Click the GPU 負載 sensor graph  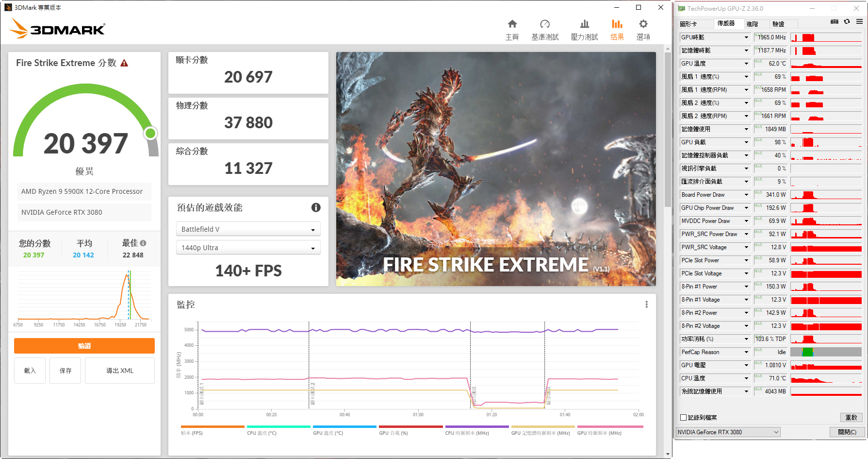coord(826,142)
